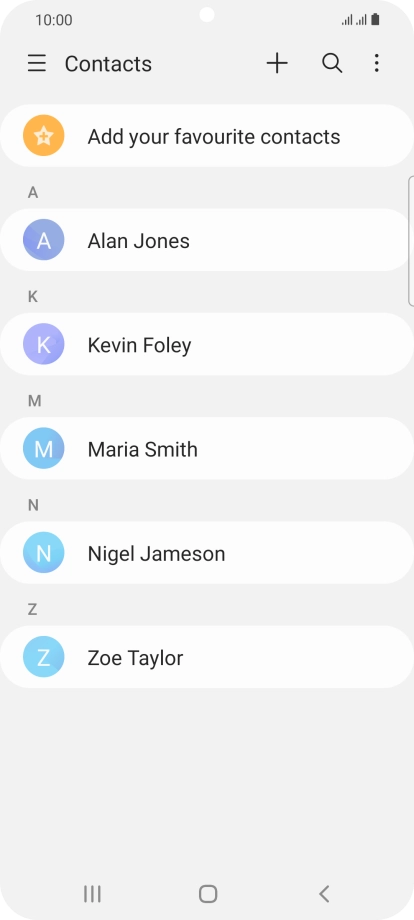
Task: Tap the orange favourites star icon
Action: [43, 136]
